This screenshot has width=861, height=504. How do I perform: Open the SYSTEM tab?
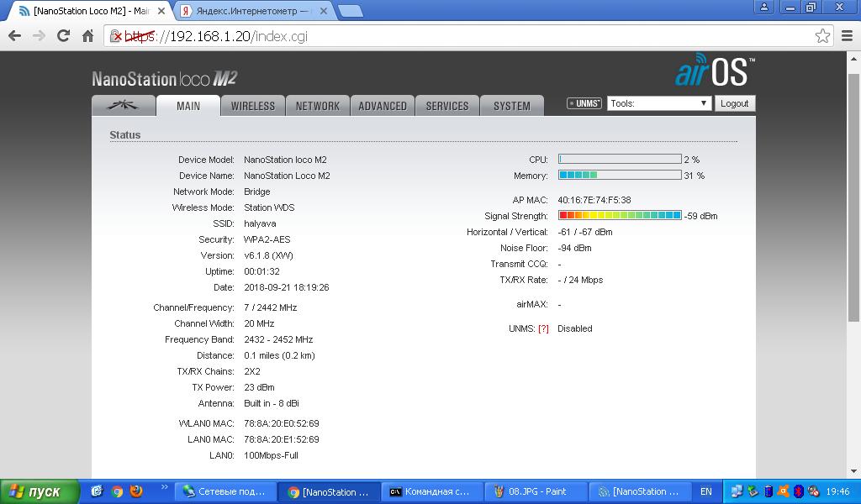511,106
